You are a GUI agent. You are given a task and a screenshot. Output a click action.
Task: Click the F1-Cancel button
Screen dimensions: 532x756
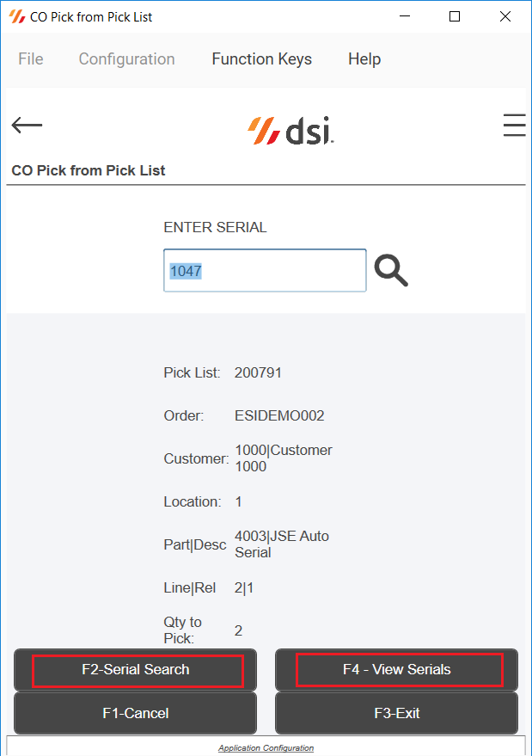point(136,713)
